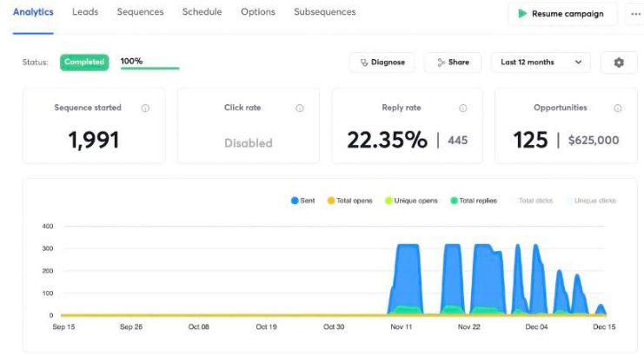Screen dimensions: 644x357
Task: Click the Sep 15 axis label
Action: tap(63, 327)
